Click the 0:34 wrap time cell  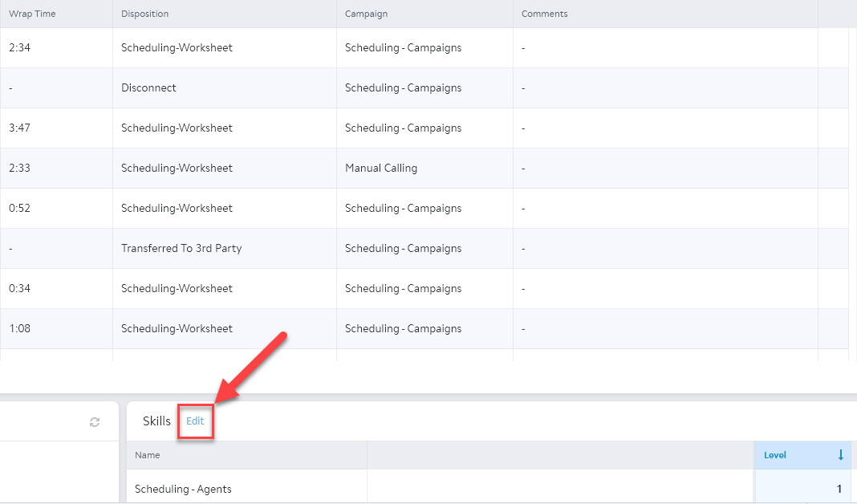click(19, 288)
